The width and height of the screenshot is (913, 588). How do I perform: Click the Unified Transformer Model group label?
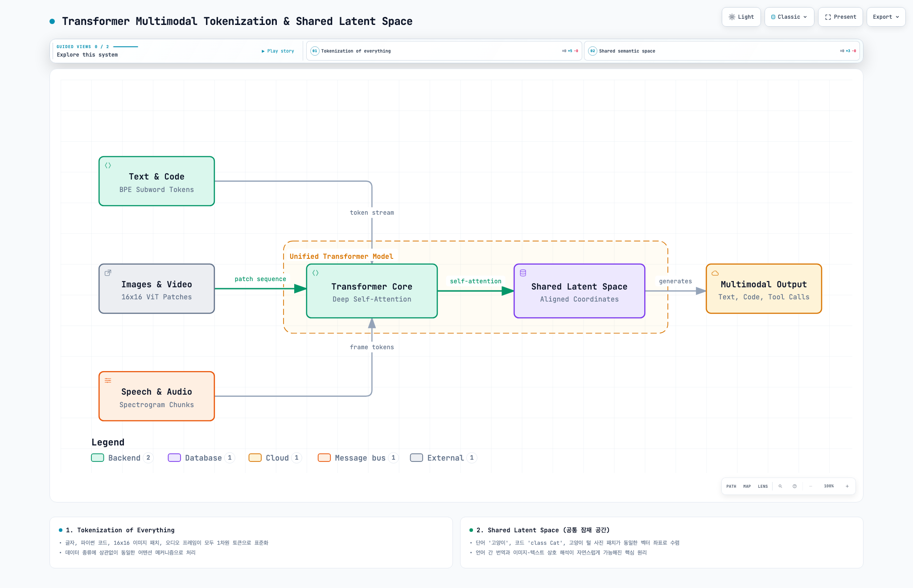(x=341, y=256)
